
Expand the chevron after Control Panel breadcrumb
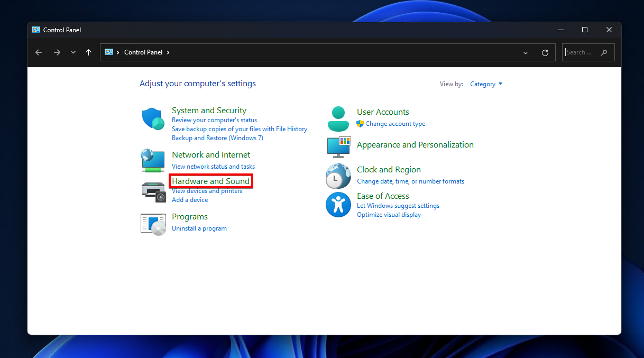168,52
